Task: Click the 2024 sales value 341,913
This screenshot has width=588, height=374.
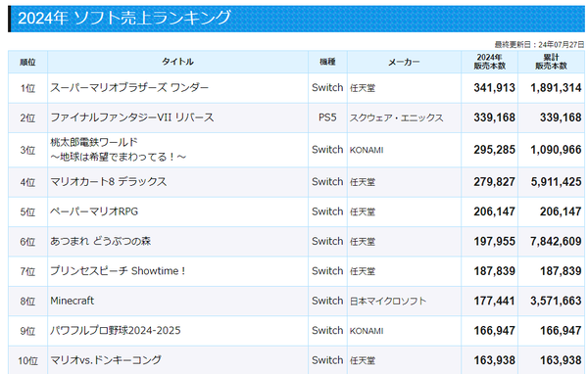Action: tap(494, 88)
